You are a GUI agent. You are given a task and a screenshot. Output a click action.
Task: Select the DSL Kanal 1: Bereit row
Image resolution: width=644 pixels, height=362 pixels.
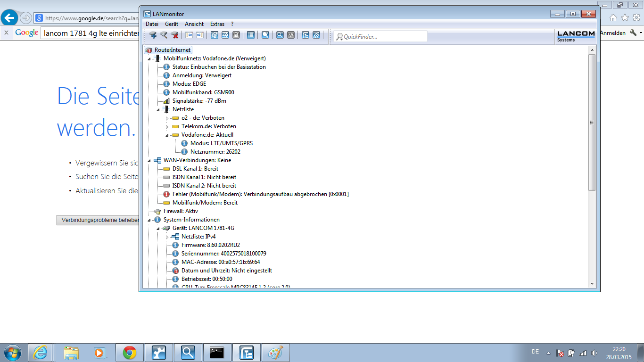point(190,169)
